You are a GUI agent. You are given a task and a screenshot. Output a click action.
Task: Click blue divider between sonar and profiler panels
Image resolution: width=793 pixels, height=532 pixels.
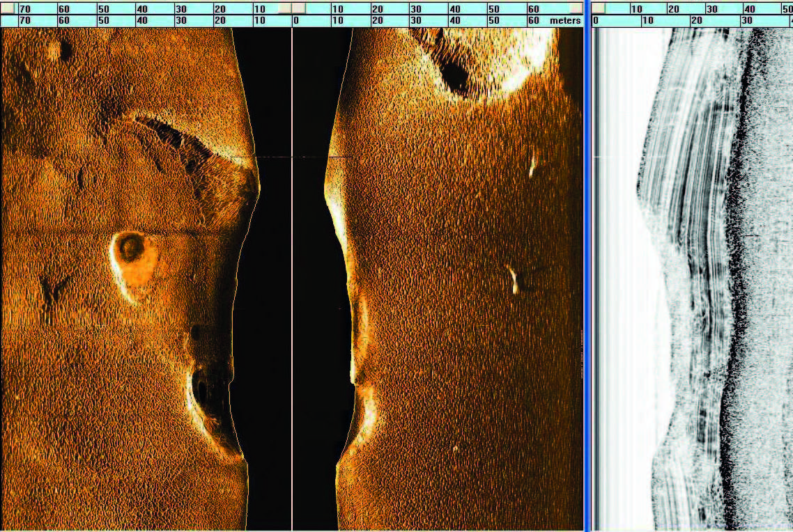click(590, 279)
